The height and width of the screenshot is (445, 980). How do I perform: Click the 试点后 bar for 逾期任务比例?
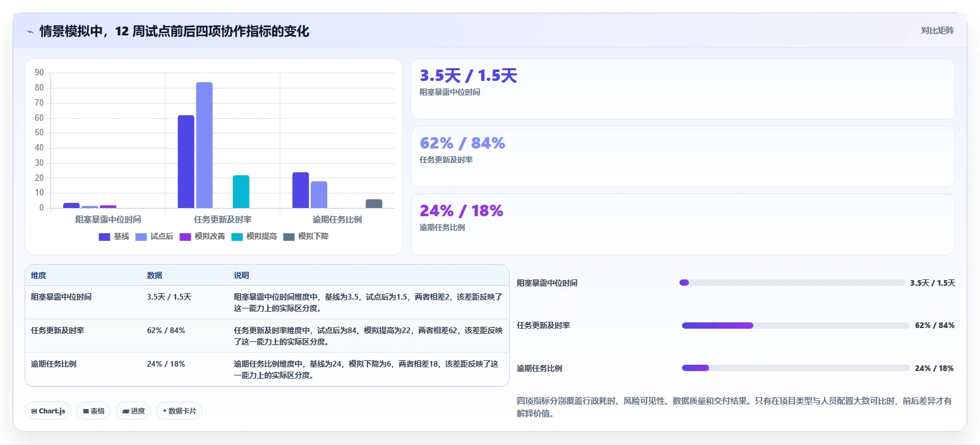(319, 195)
